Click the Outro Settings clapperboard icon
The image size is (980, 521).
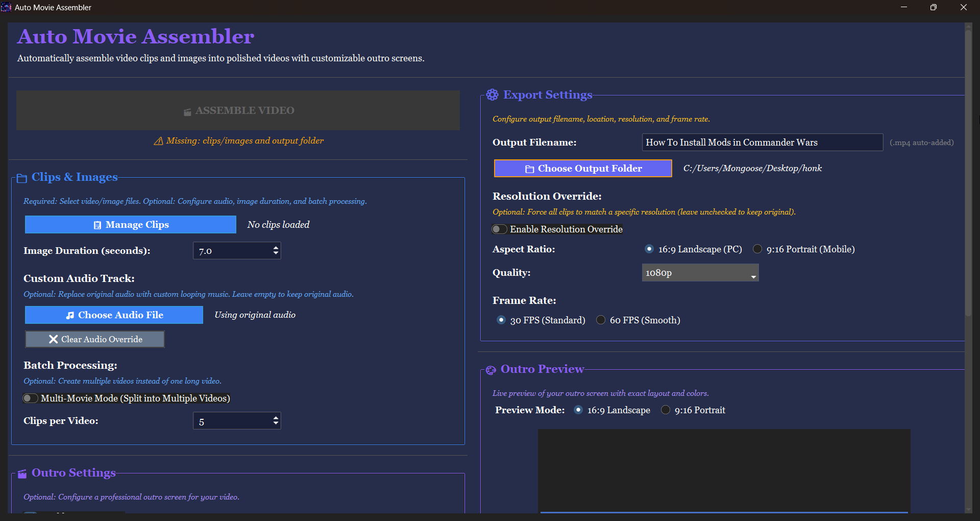click(22, 474)
